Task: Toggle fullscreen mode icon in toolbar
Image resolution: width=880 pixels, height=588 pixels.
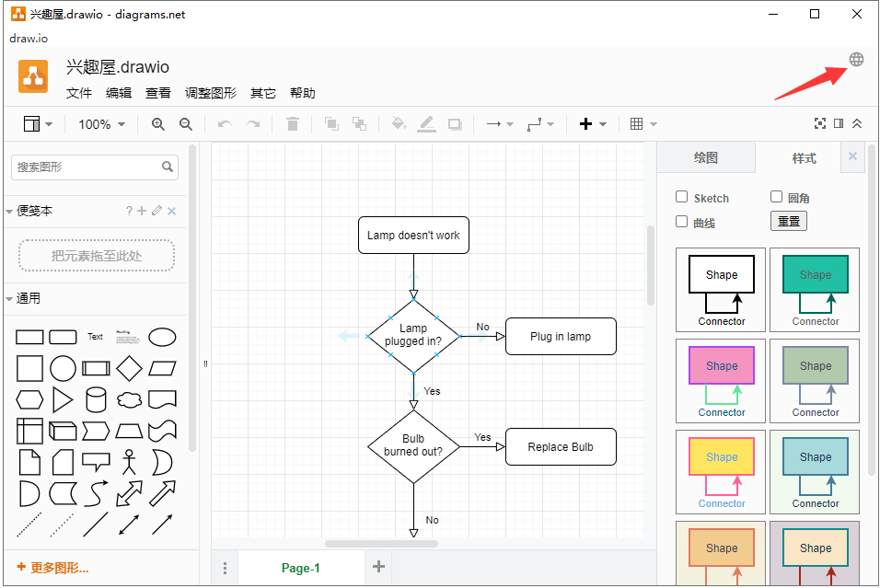Action: (x=820, y=124)
